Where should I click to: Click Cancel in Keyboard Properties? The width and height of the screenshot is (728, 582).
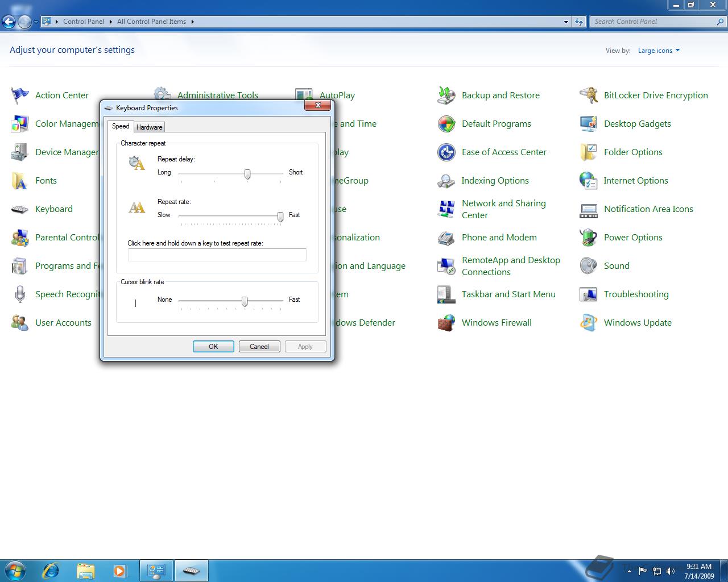click(x=259, y=347)
